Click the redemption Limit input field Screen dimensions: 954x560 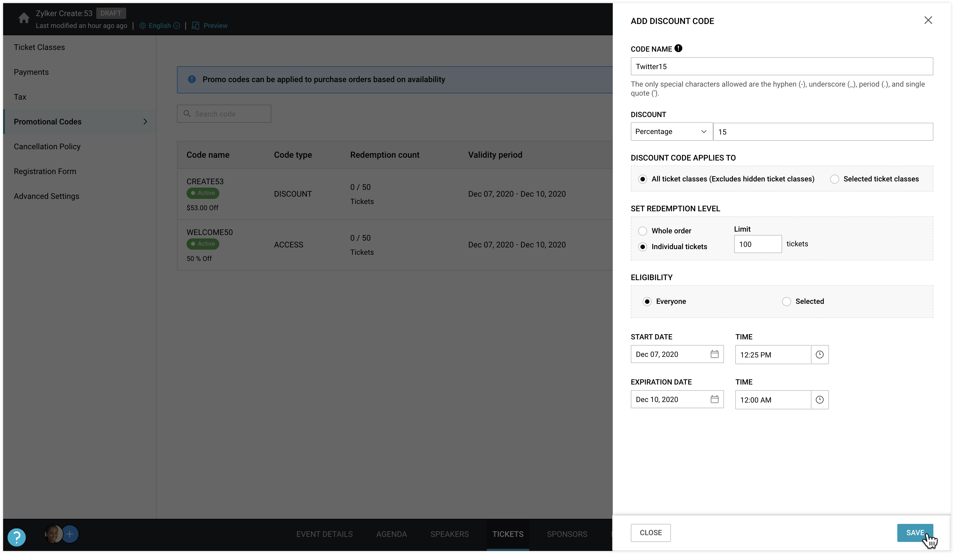758,244
